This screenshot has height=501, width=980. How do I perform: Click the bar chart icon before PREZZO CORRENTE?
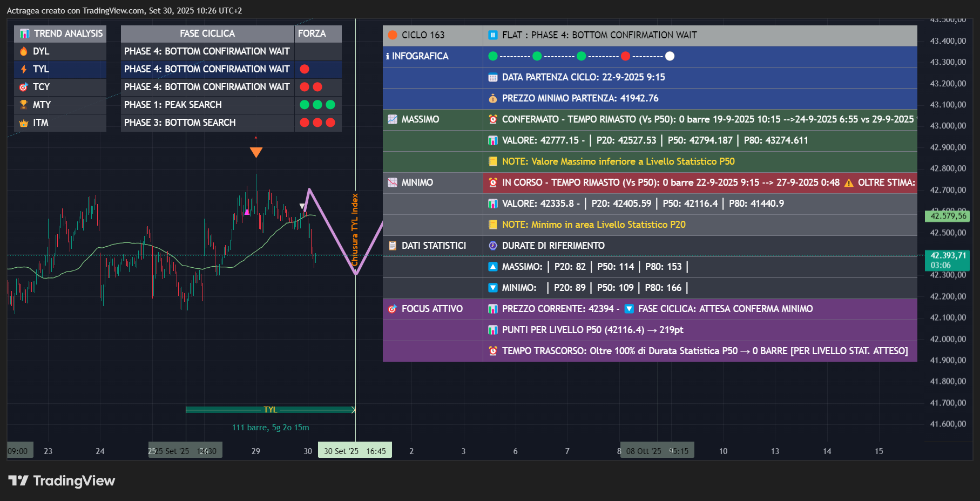tap(493, 309)
